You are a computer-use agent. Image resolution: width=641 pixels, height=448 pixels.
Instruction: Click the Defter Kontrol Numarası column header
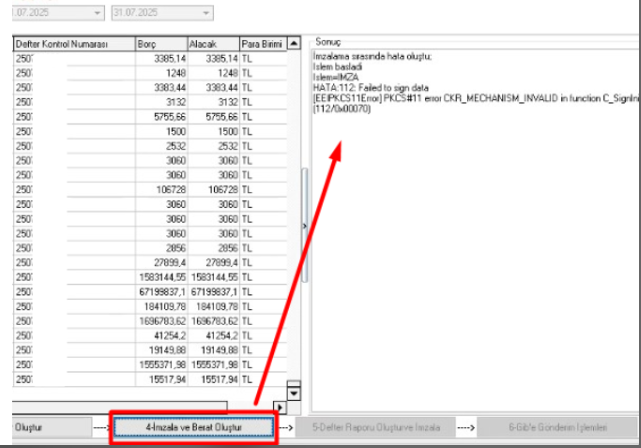(72, 44)
